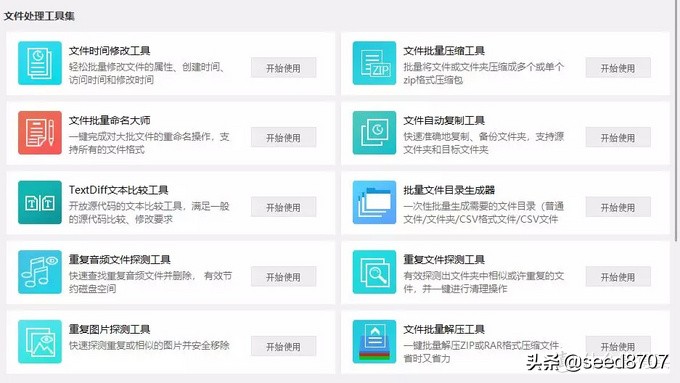Click the 重复文件探测工具 magnifier icon
Screen dimensions: 680x383
pyautogui.click(x=374, y=272)
